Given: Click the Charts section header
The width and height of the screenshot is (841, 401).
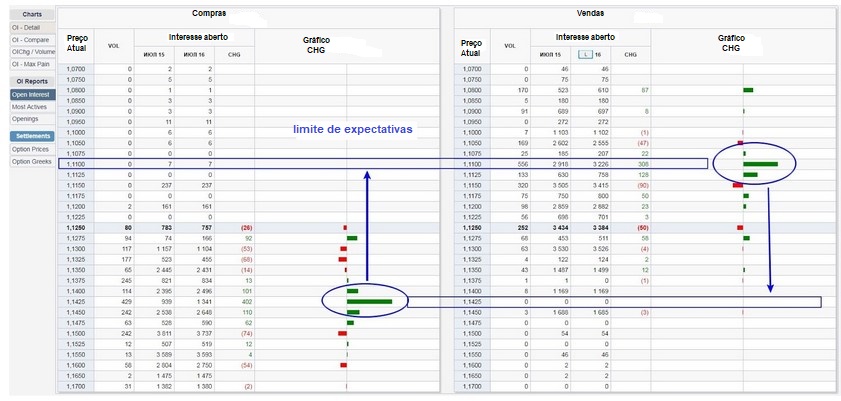Looking at the screenshot, I should (x=32, y=14).
